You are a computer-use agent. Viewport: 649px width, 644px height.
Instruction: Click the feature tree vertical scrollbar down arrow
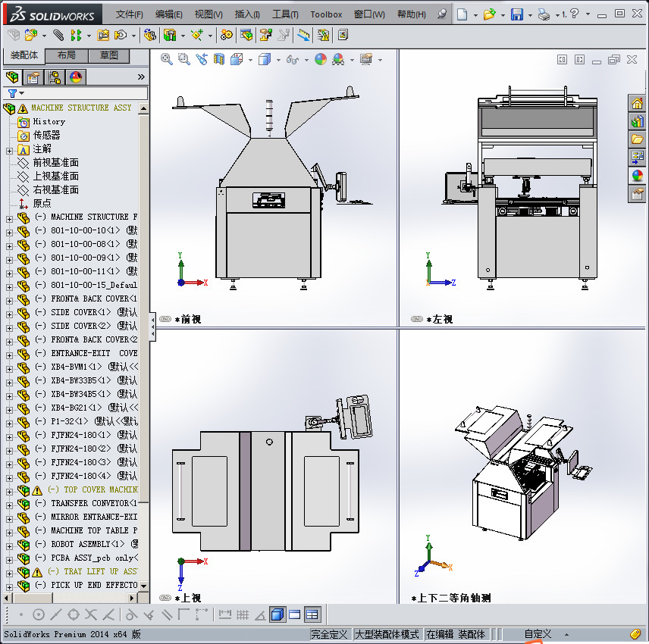pyautogui.click(x=143, y=586)
